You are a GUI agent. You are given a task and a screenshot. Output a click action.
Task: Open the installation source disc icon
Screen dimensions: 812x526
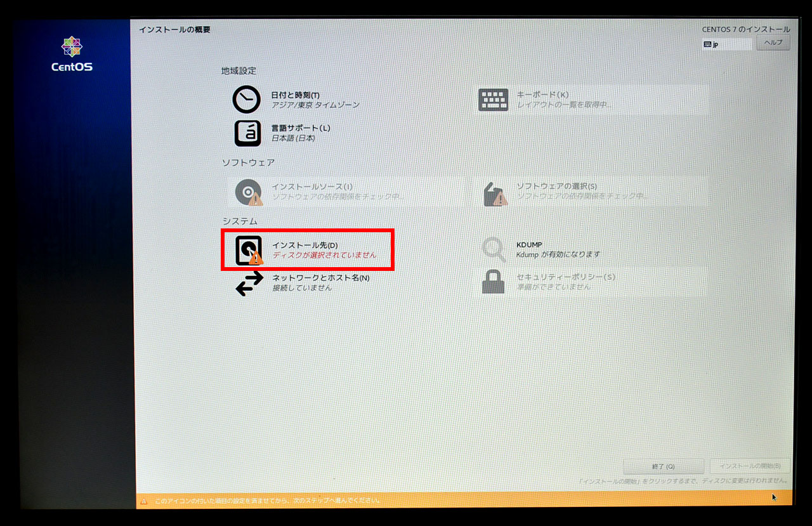(249, 192)
